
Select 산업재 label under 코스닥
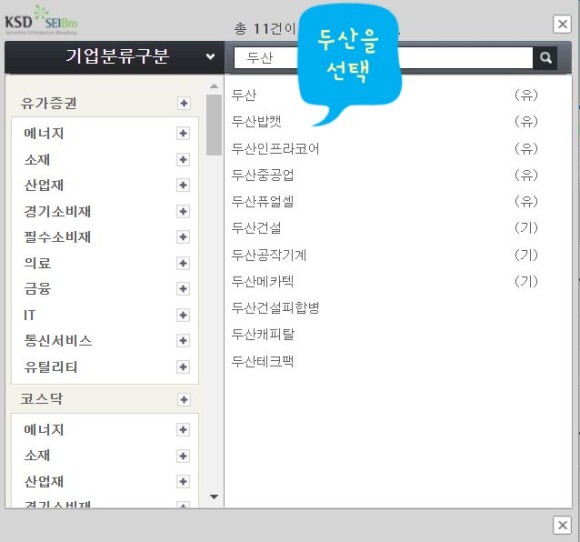click(x=44, y=482)
